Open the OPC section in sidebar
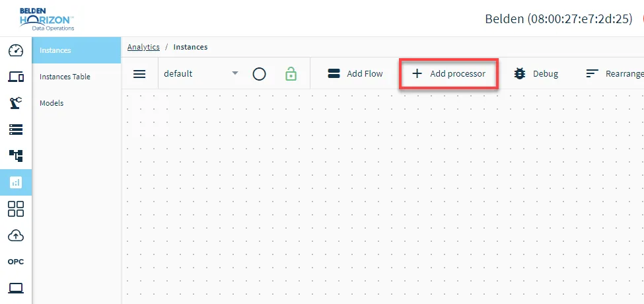The height and width of the screenshot is (304, 644). tap(16, 262)
